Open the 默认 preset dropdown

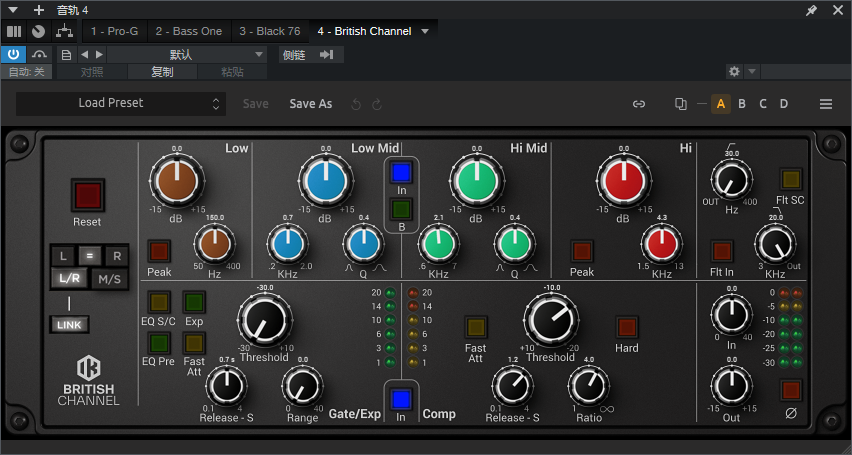pyautogui.click(x=186, y=55)
